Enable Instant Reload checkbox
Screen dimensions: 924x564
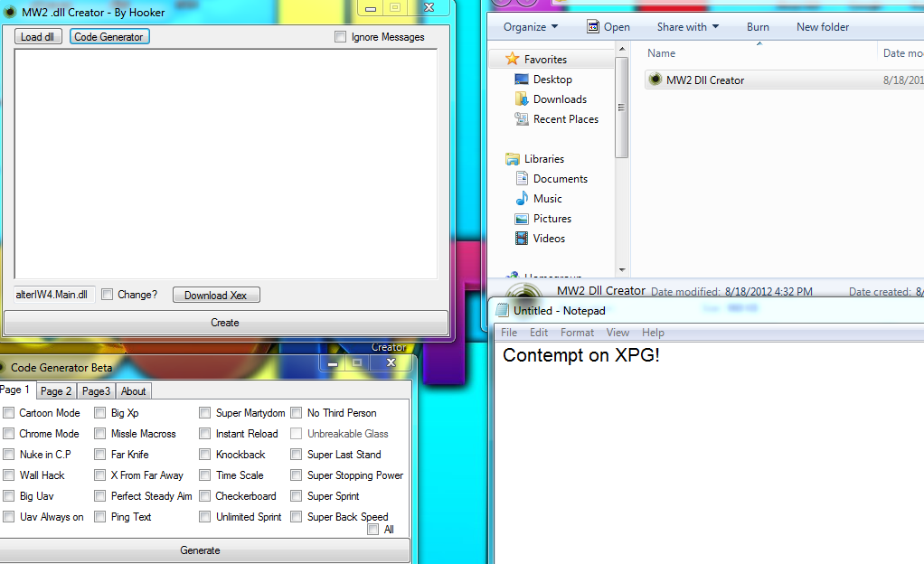point(204,434)
